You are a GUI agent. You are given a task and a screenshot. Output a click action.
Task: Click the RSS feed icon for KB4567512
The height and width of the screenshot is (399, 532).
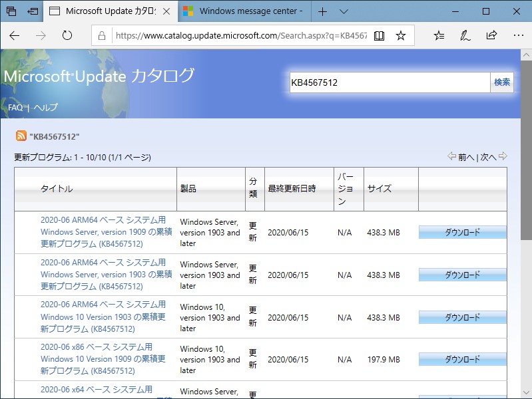click(21, 136)
